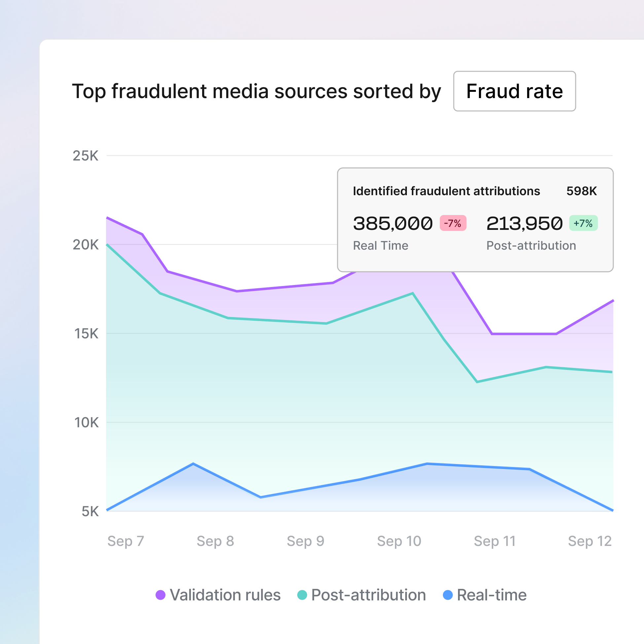
Task: Select Sep 9 on the date axis
Action: coord(305,541)
